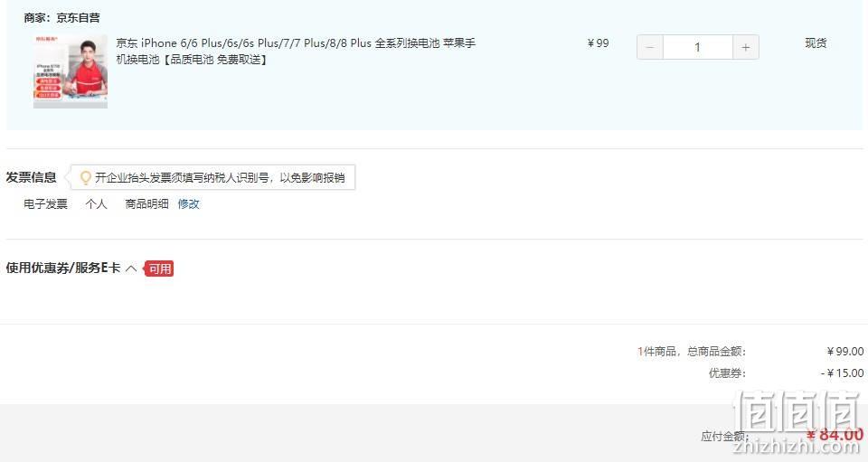Select the 电子发票 invoice type text
The width and height of the screenshot is (868, 462).
tap(45, 204)
